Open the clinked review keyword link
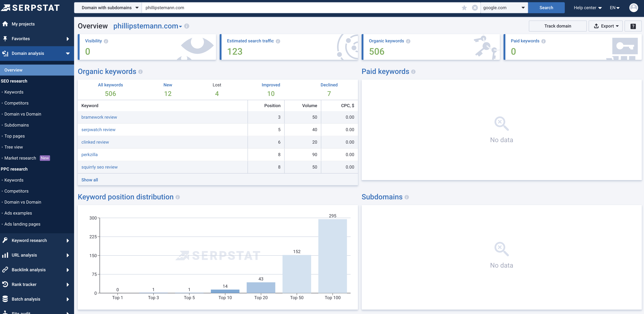Screen dimensions: 644x314 point(95,142)
